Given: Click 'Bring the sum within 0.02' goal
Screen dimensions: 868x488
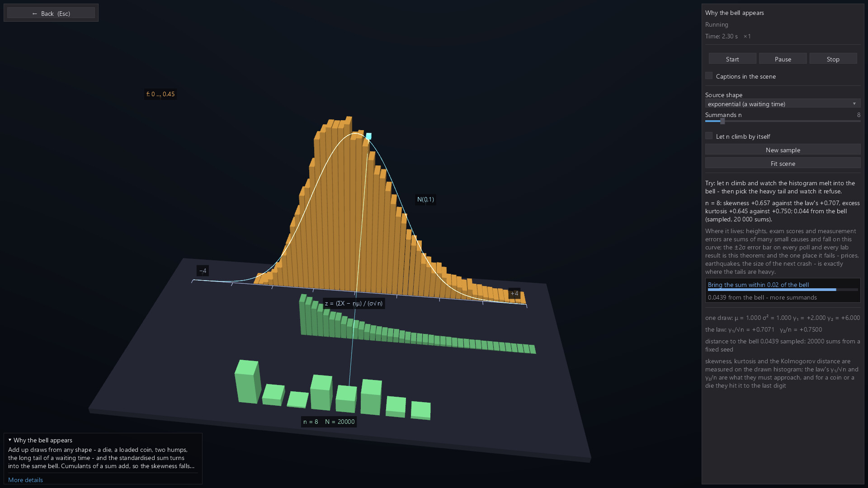Looking at the screenshot, I should point(758,285).
